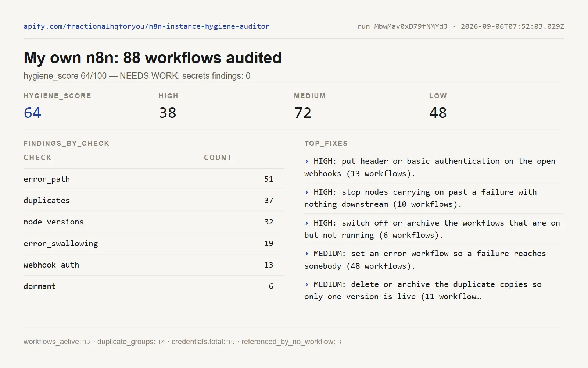588x368 pixels.
Task: Click the workflows_active: 12 footer entry
Action: pyautogui.click(x=57, y=342)
